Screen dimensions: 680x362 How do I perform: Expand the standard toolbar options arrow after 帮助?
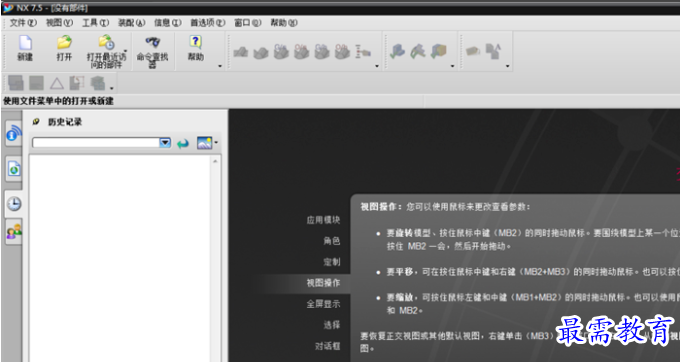click(x=220, y=66)
